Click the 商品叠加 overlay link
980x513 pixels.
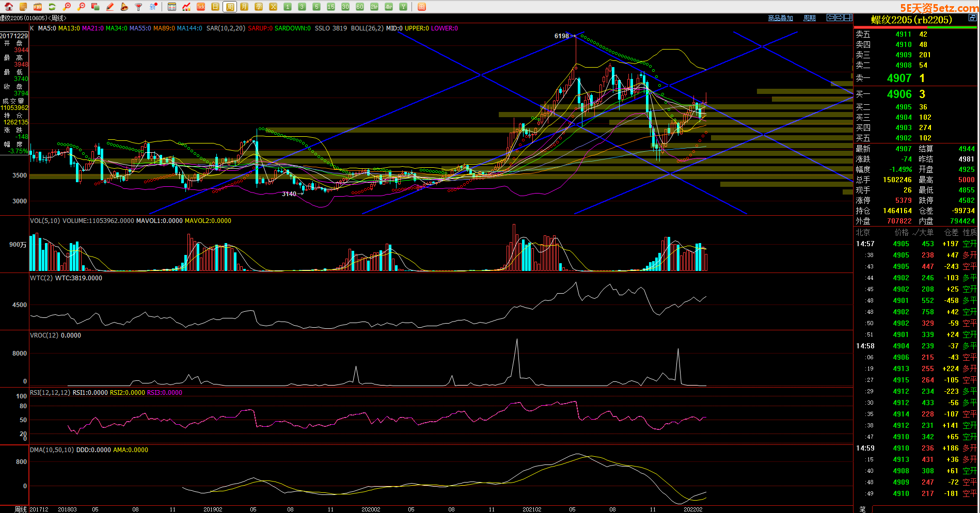pos(780,18)
